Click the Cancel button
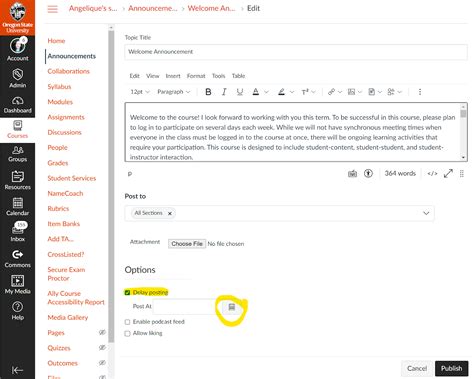This screenshot has width=474, height=379. [417, 368]
